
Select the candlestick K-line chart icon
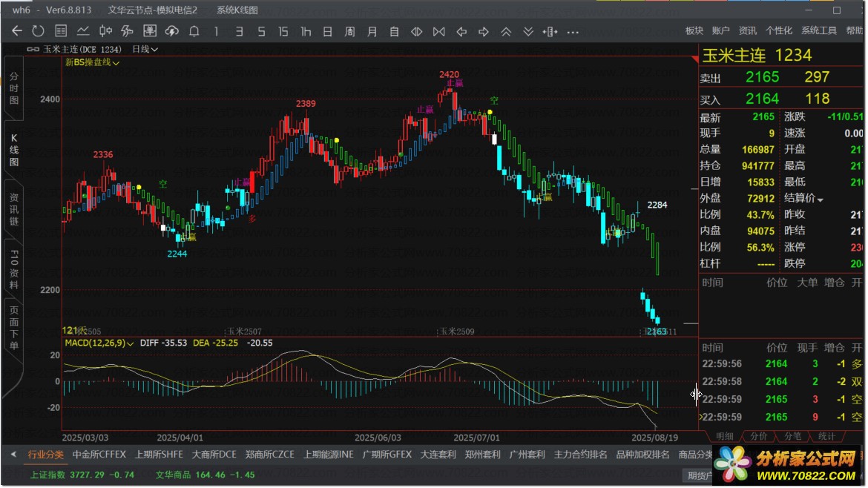click(x=105, y=31)
